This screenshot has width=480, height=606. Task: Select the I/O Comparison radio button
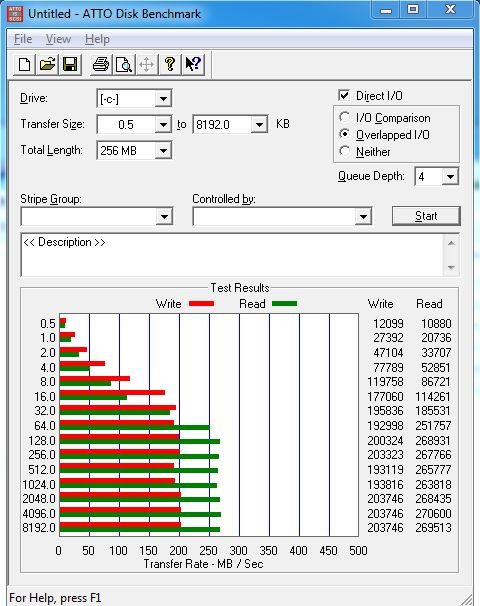tap(344, 117)
